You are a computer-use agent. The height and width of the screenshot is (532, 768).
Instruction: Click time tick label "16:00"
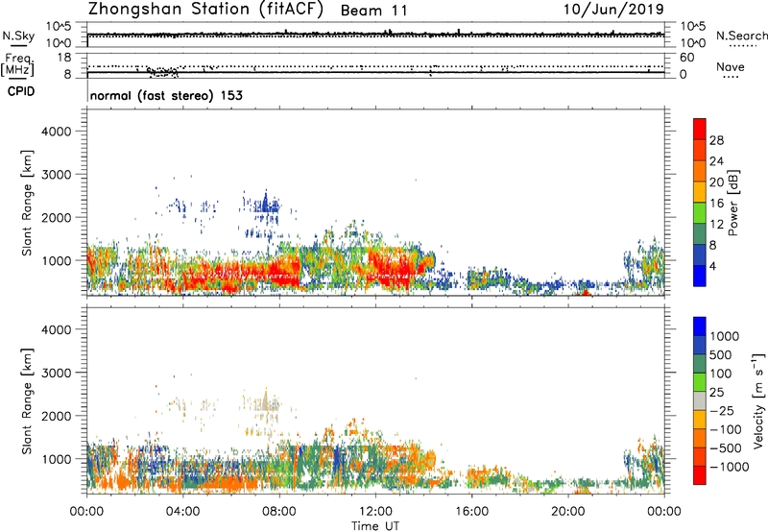[471, 512]
